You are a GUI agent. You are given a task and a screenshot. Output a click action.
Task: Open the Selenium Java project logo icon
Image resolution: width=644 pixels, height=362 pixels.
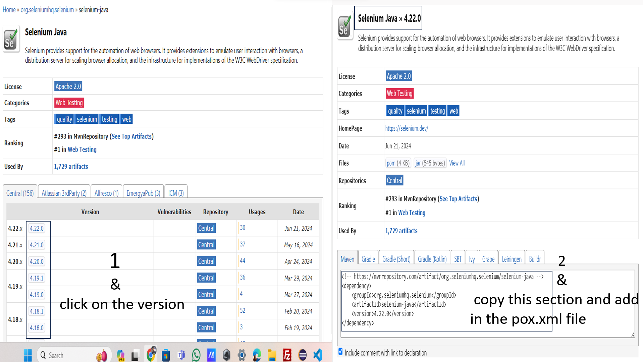[x=11, y=39]
